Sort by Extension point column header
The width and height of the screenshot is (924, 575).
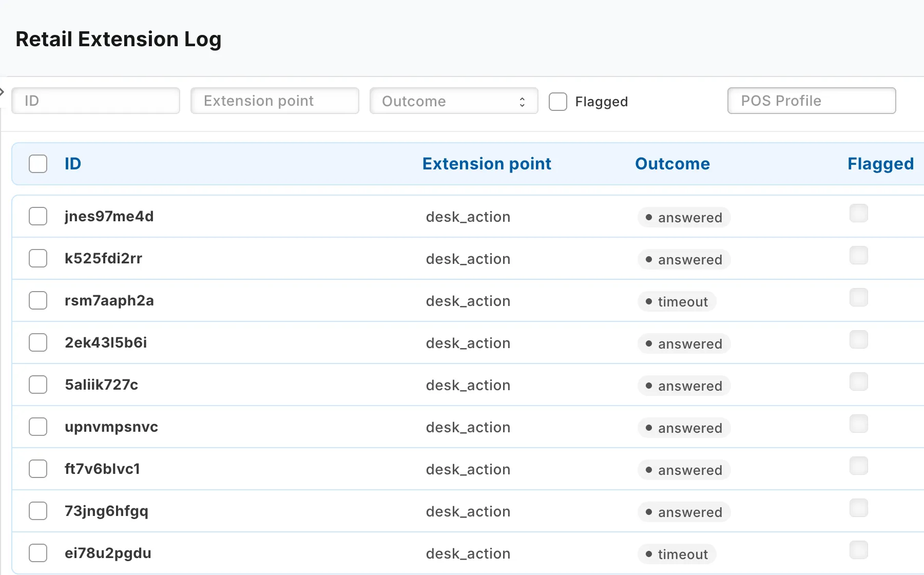pos(487,164)
